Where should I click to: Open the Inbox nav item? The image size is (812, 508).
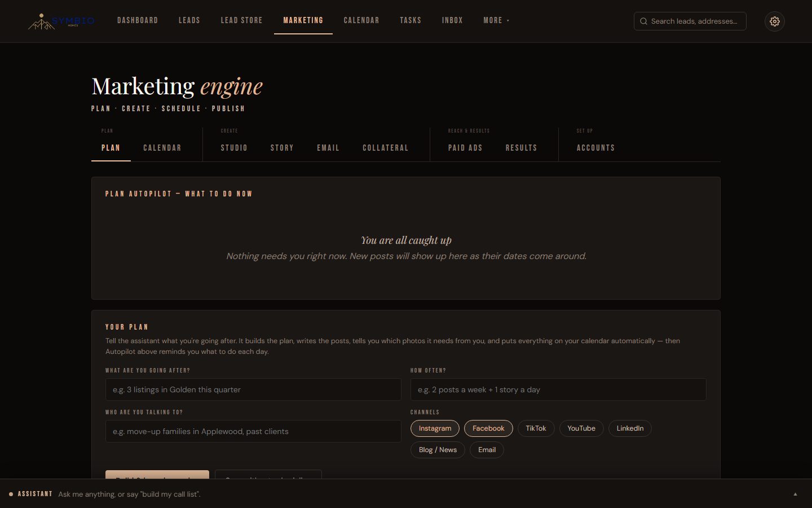point(452,20)
